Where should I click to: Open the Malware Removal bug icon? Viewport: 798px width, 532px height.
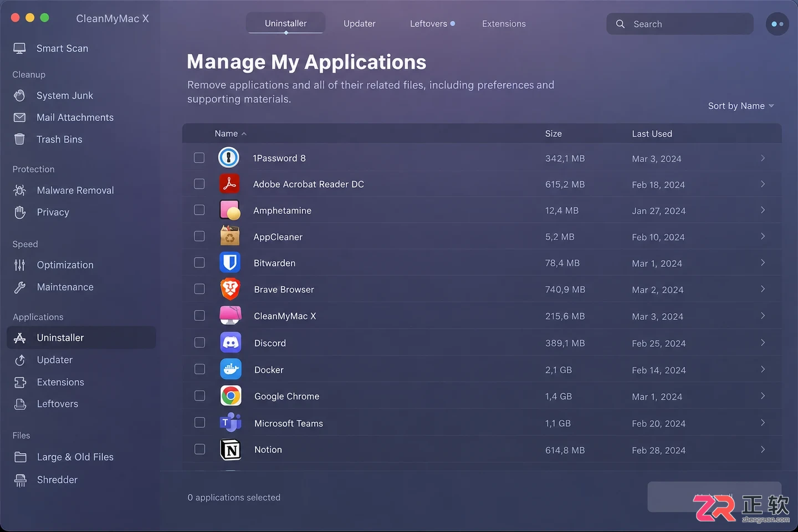(19, 190)
